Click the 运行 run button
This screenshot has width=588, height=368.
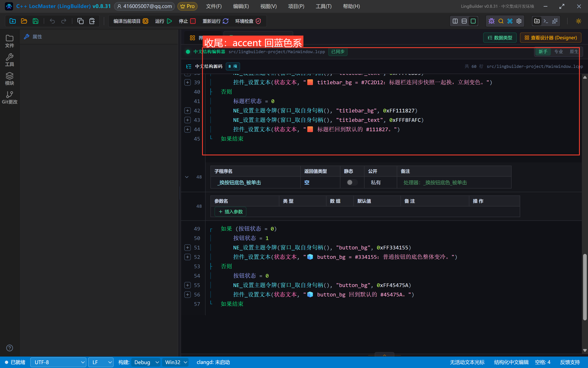coord(163,21)
